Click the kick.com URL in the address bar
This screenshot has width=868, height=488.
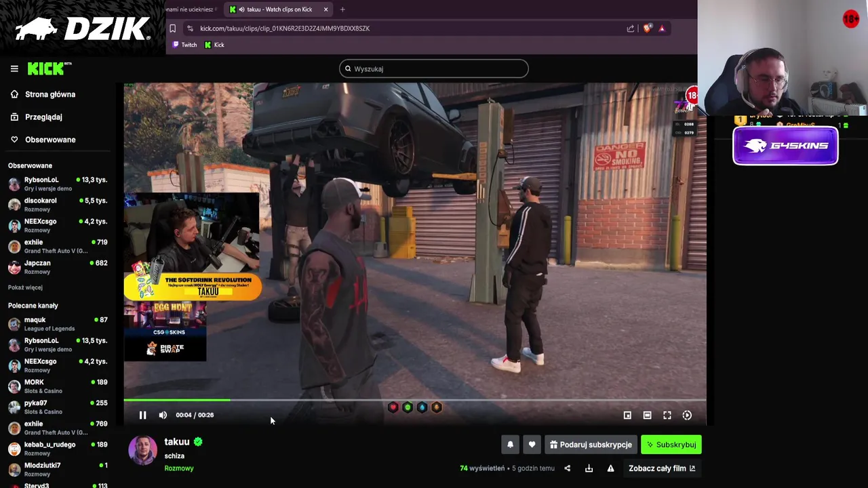pyautogui.click(x=285, y=28)
